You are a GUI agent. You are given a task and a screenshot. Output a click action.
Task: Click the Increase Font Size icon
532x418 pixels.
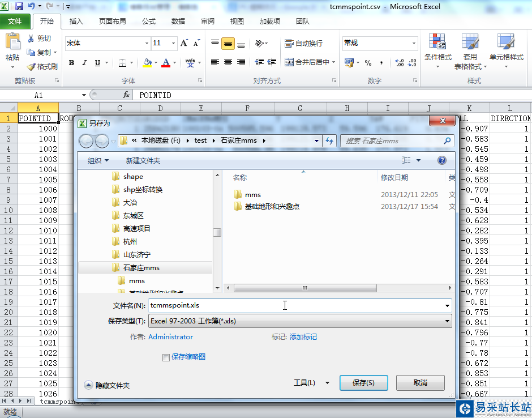coord(185,43)
